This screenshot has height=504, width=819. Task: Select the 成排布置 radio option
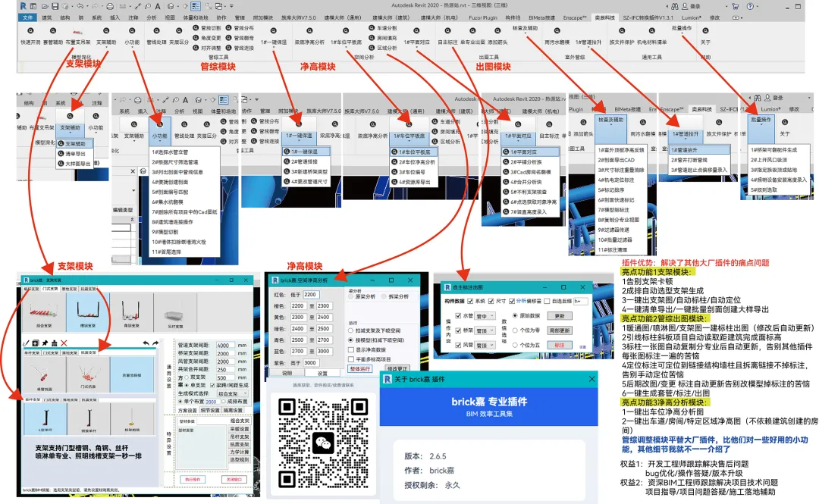[x=224, y=402]
